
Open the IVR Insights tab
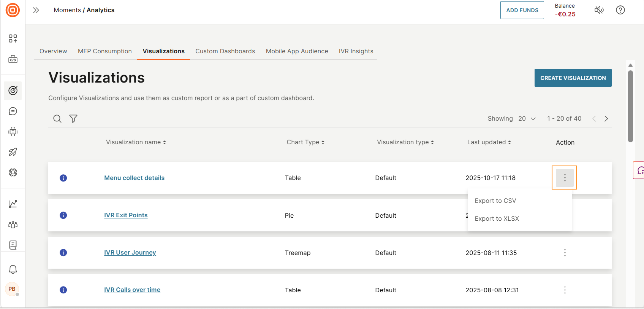point(356,51)
